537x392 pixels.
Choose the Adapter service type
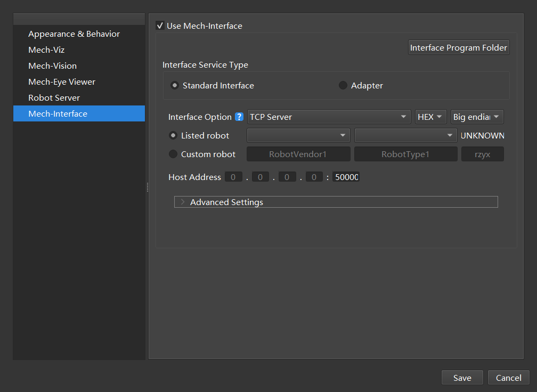343,85
